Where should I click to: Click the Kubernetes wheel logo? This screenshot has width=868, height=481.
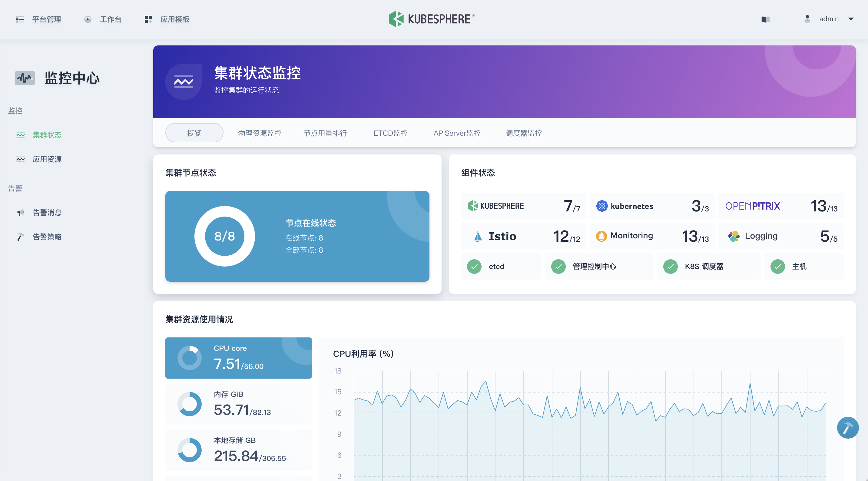601,206
